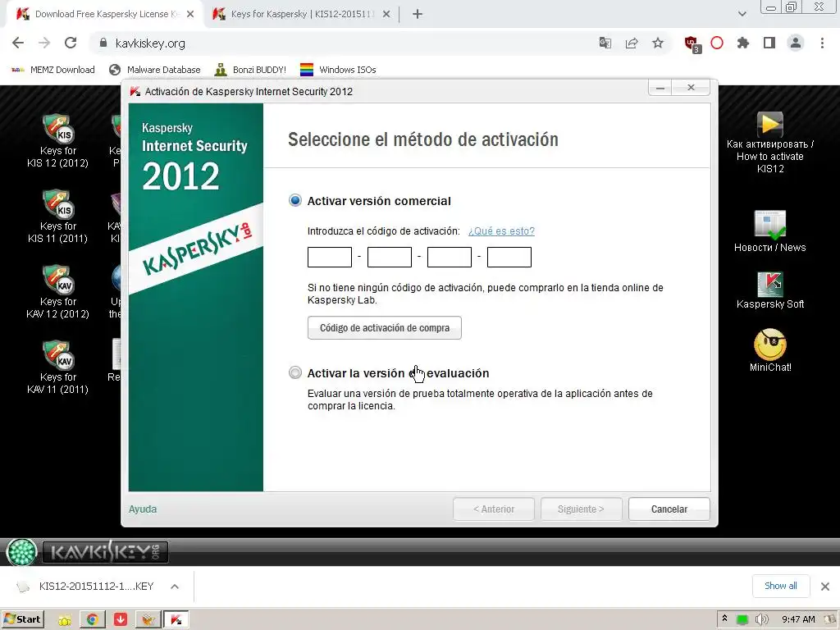The width and height of the screenshot is (840, 630).
Task: Open the Malware Database bookmark
Action: coord(154,70)
